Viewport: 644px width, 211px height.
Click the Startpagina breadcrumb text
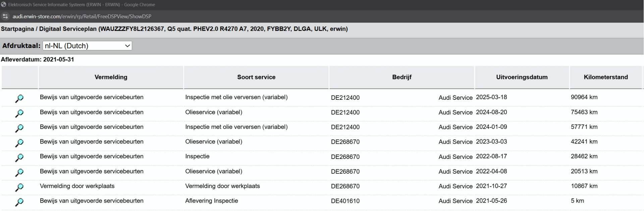click(x=17, y=29)
